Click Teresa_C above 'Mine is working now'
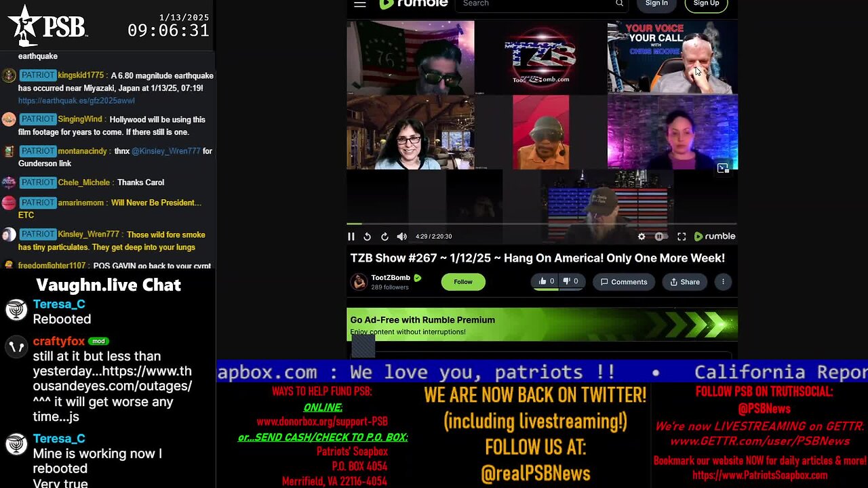The width and height of the screenshot is (868, 488). click(59, 439)
